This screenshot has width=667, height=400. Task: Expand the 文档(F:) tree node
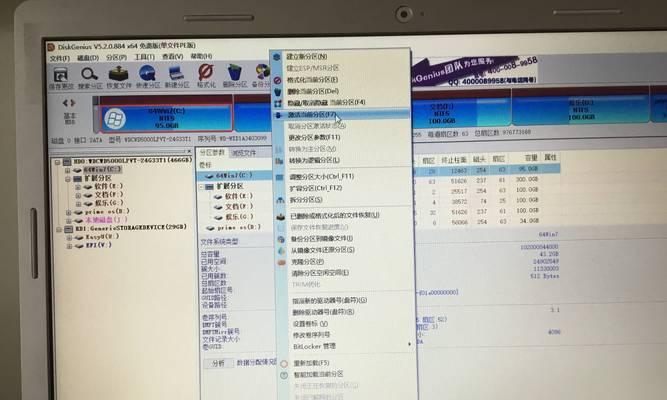(78, 196)
